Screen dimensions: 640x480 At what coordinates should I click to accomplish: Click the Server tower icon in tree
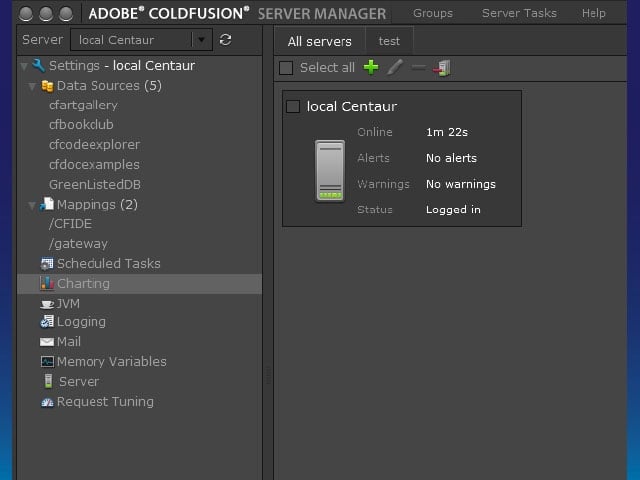[x=48, y=381]
